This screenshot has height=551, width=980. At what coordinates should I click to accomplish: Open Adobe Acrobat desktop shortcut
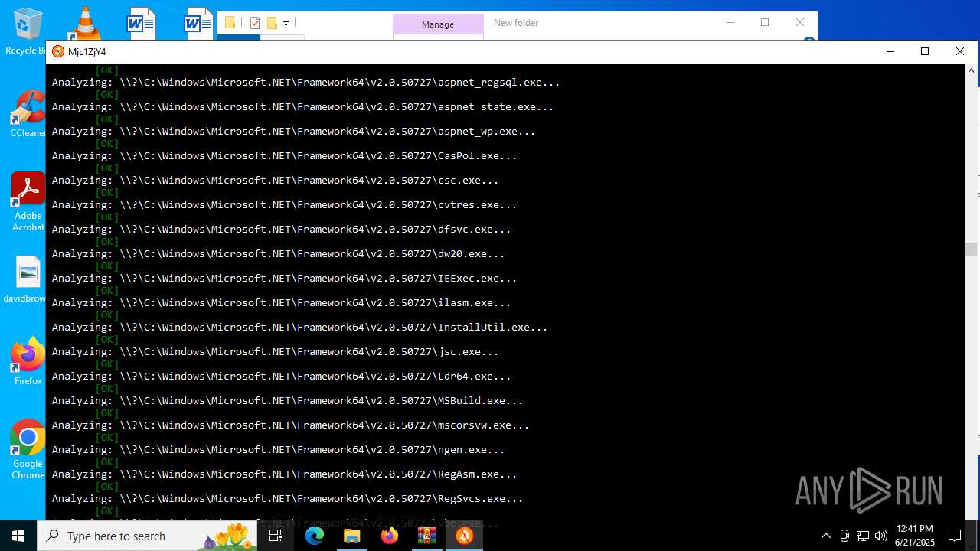[28, 202]
